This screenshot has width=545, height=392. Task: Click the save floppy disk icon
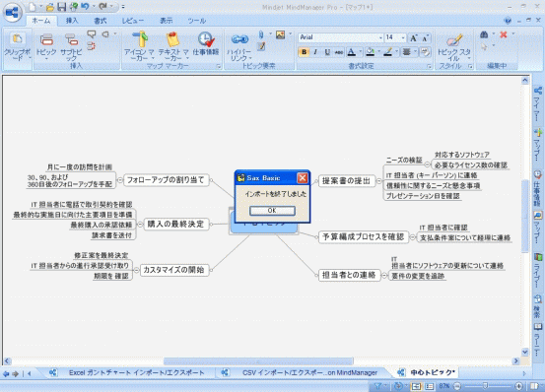61,6
